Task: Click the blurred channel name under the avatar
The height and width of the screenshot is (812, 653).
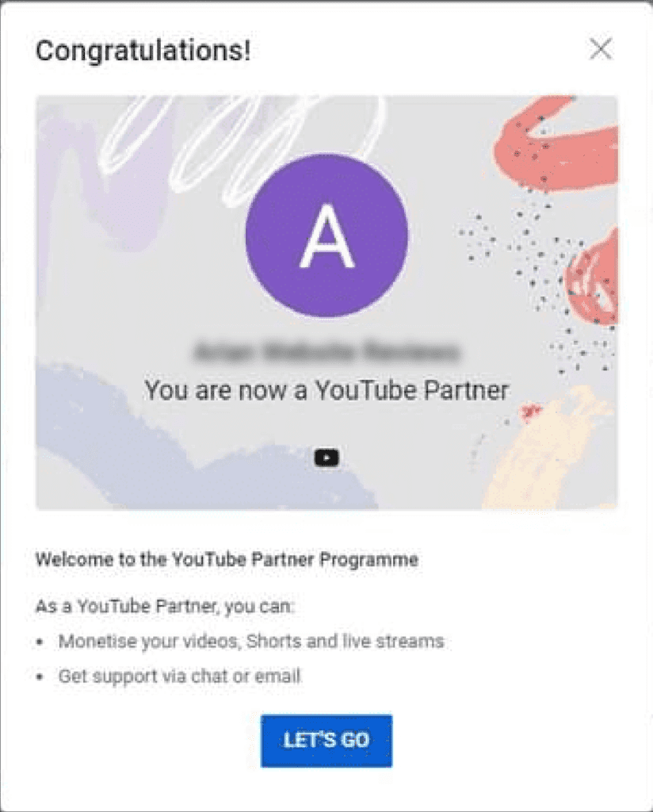Action: (x=326, y=352)
